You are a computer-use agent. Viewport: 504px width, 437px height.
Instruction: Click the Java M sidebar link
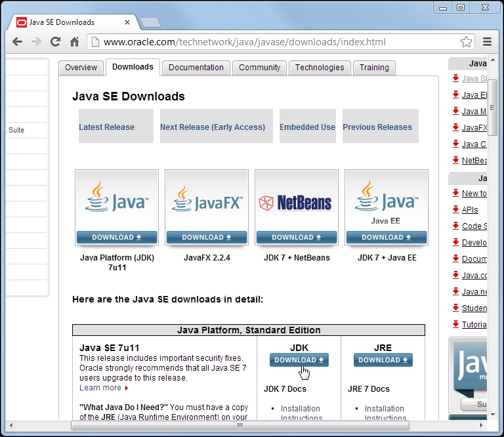pyautogui.click(x=474, y=111)
